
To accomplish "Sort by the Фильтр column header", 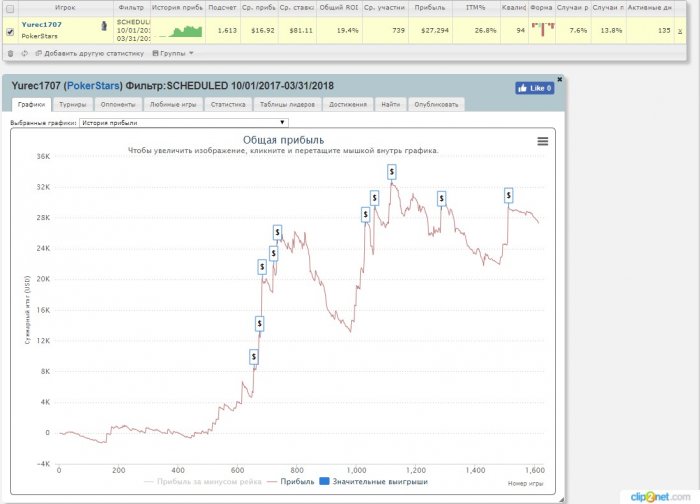I will point(131,8).
